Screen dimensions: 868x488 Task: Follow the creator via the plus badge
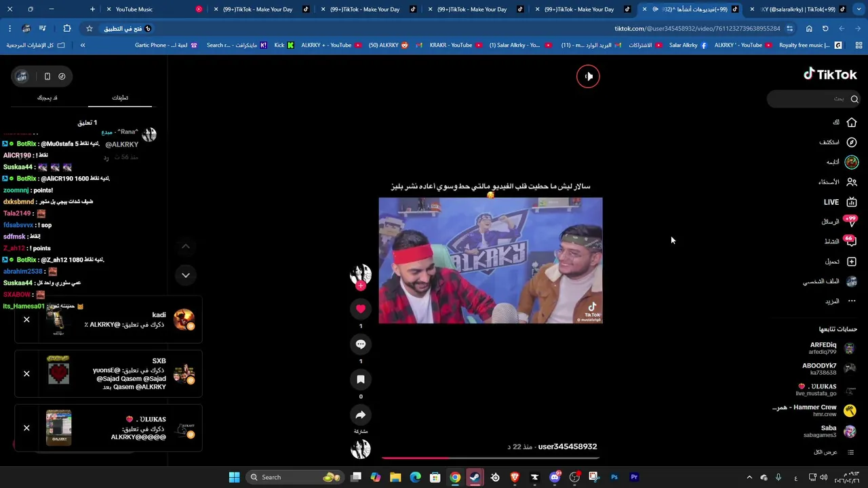pos(361,286)
